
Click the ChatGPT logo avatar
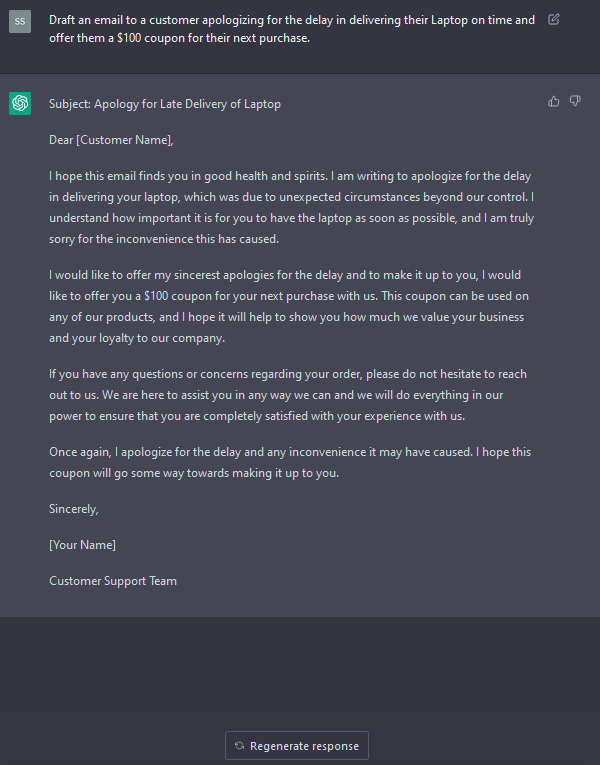(20, 103)
